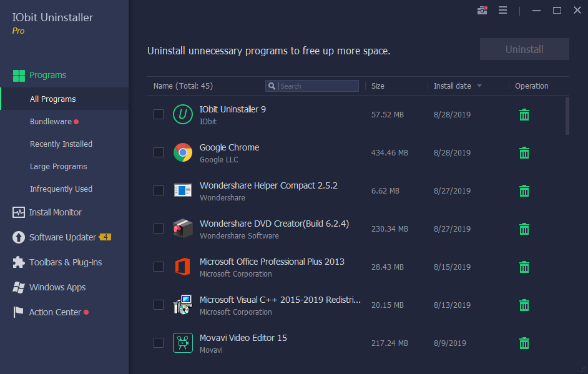
Task: Click the Google Chrome program name
Action: [229, 147]
